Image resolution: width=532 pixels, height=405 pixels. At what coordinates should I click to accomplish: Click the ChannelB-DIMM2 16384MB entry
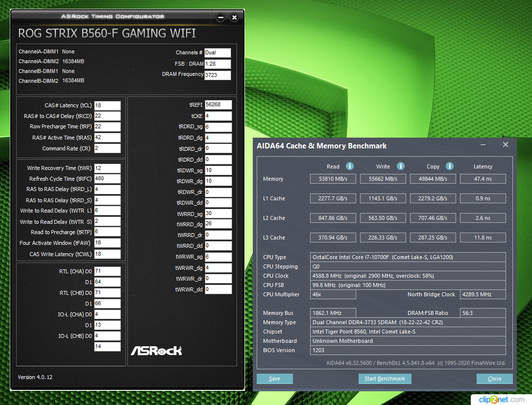(51, 81)
